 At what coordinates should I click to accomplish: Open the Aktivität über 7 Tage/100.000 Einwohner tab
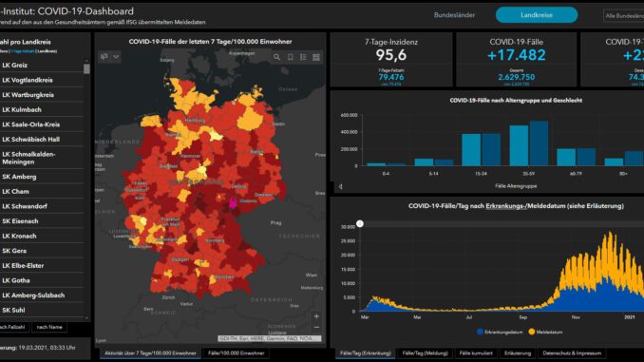pos(150,352)
